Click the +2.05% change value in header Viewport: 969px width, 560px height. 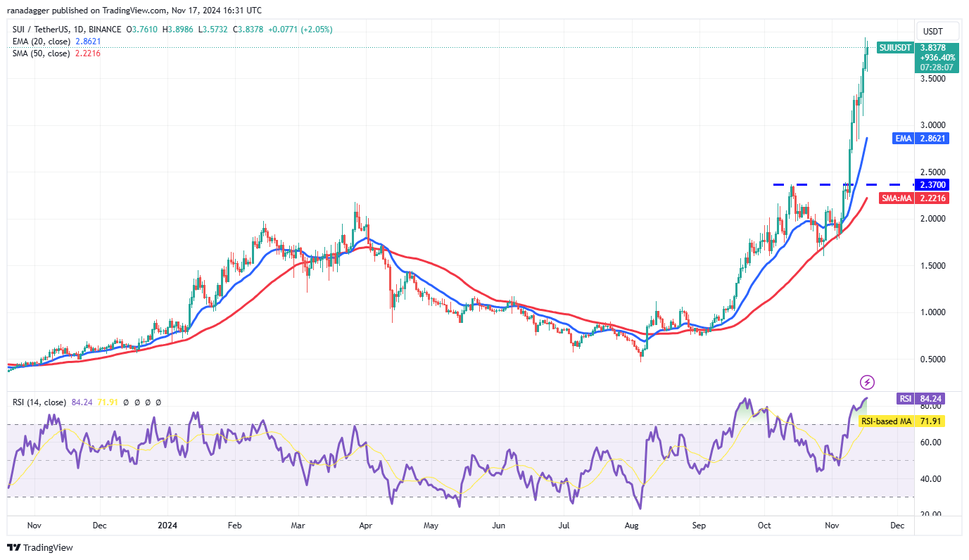pos(317,30)
